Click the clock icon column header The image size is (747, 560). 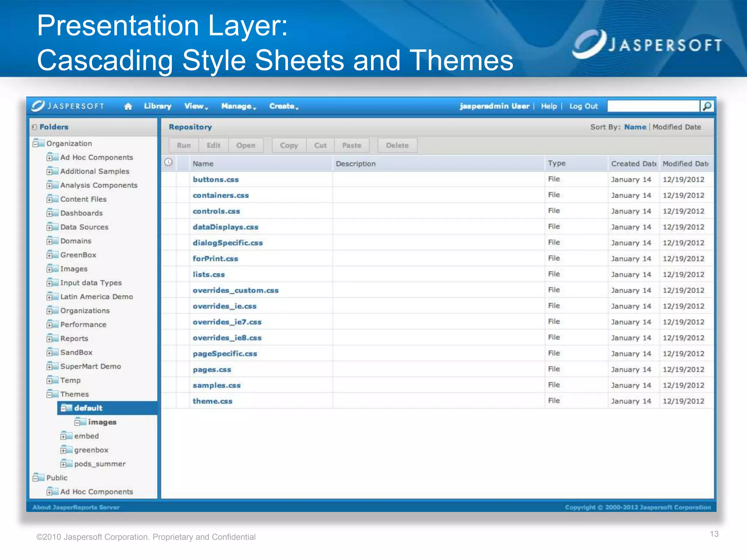point(168,162)
